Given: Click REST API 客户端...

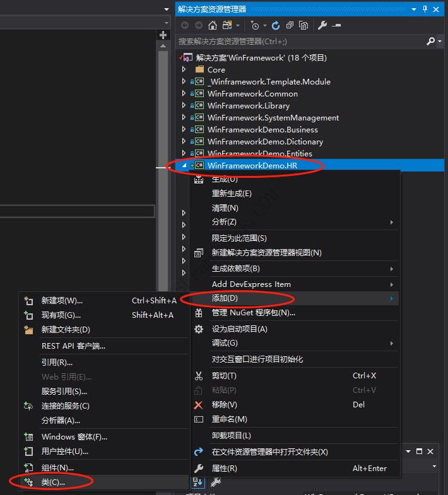Looking at the screenshot, I should pyautogui.click(x=104, y=346).
